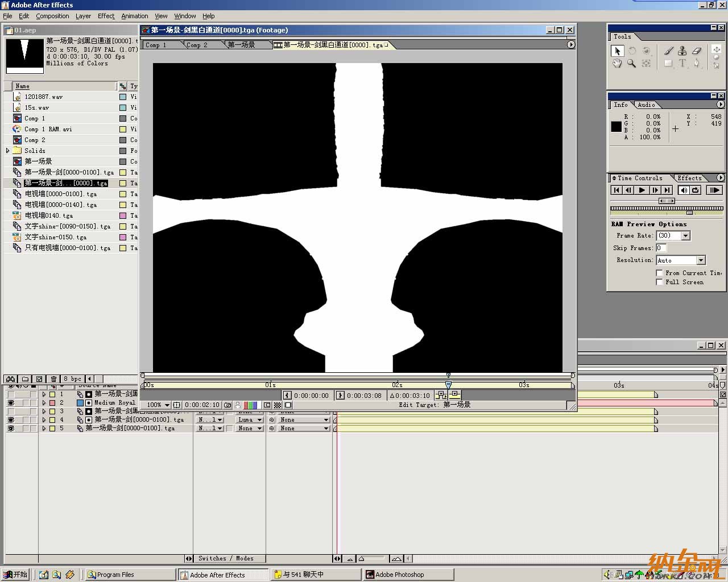This screenshot has height=582, width=728.
Task: Click the binoculars find icon
Action: click(x=10, y=379)
